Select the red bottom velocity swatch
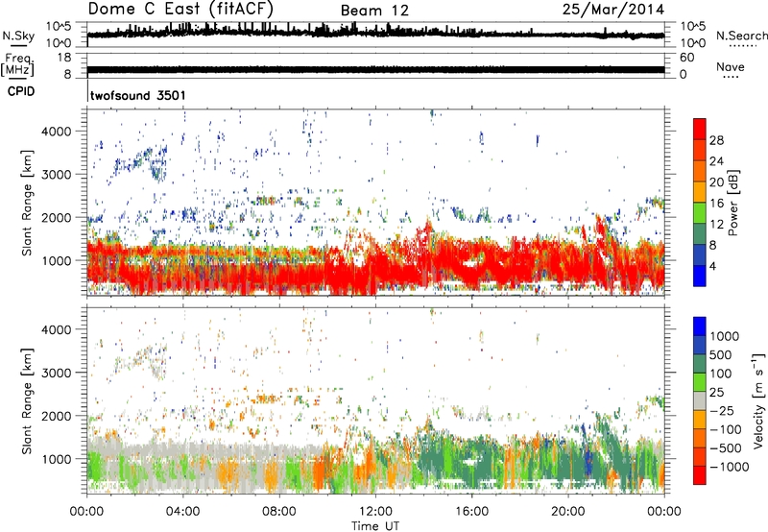The image size is (768, 532). point(700,475)
